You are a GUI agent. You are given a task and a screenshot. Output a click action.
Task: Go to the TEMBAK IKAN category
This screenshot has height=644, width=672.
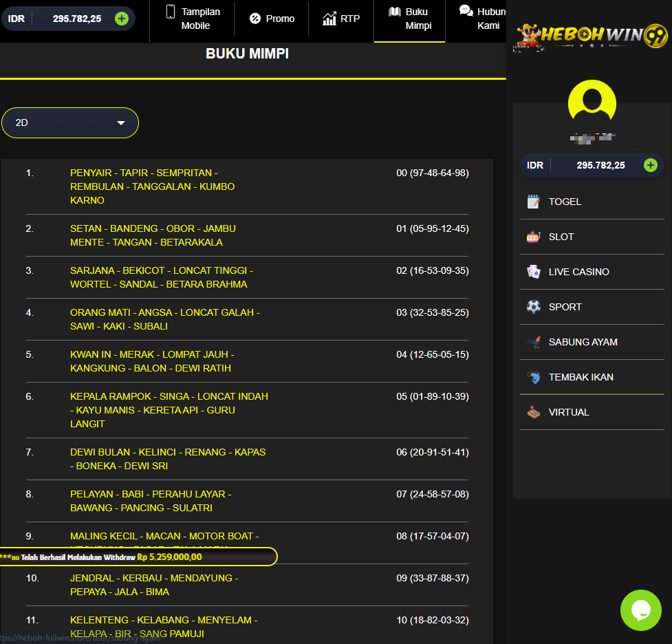(x=592, y=377)
